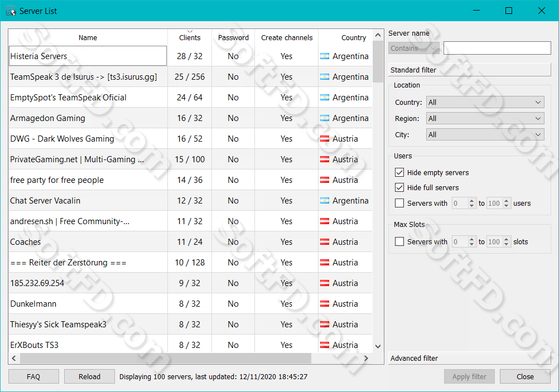Click the Close button at bottom right

525,377
